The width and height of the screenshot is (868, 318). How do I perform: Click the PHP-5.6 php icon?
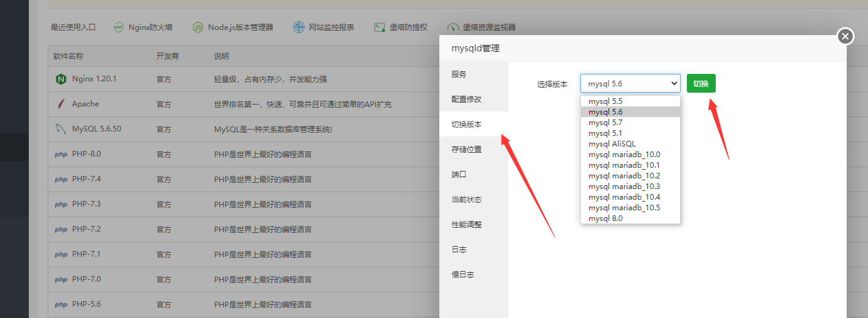pyautogui.click(x=61, y=305)
